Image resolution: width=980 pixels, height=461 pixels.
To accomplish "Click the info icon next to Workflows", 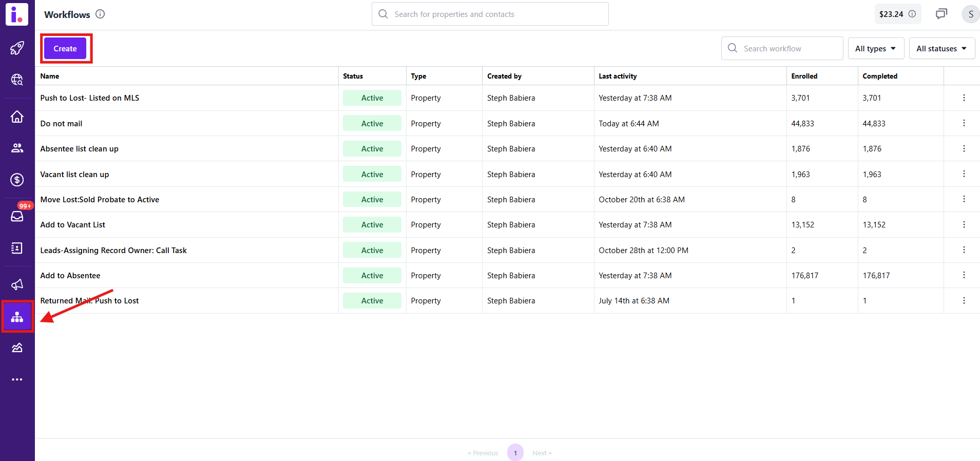I will pos(100,14).
